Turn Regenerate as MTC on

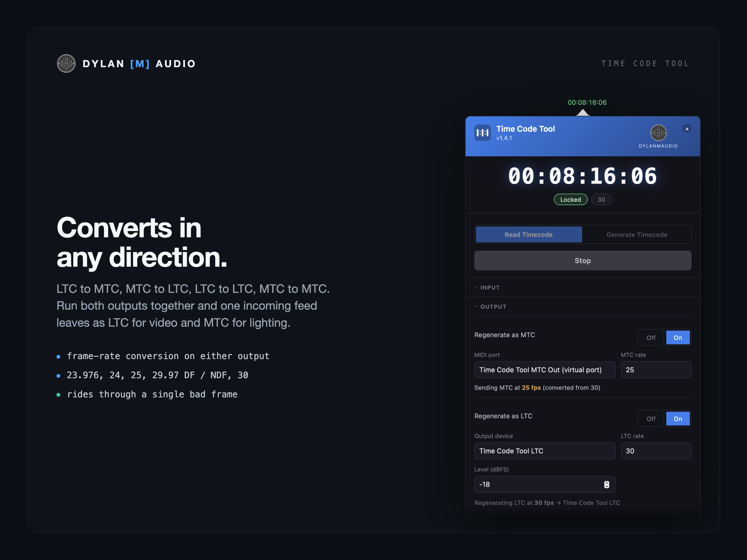coord(678,337)
